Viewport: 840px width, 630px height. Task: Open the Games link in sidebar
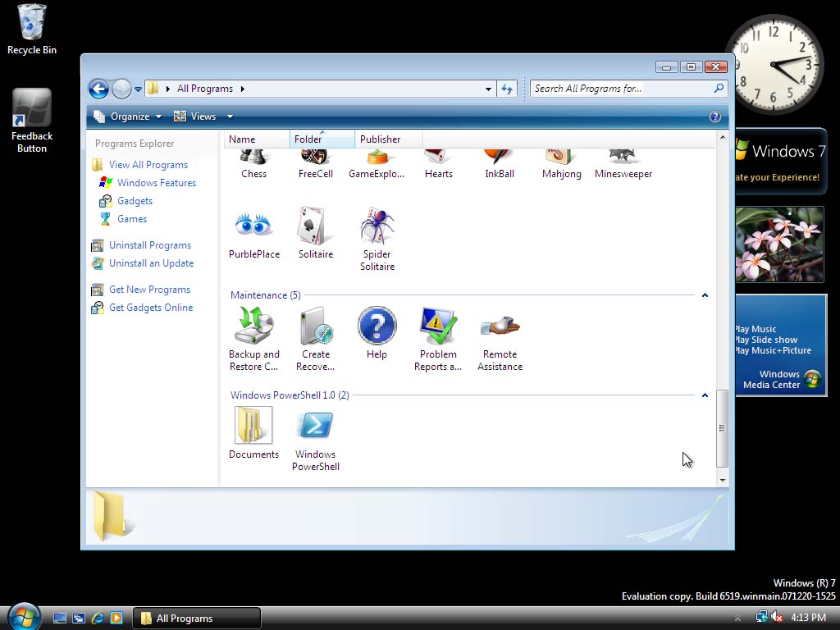point(132,219)
